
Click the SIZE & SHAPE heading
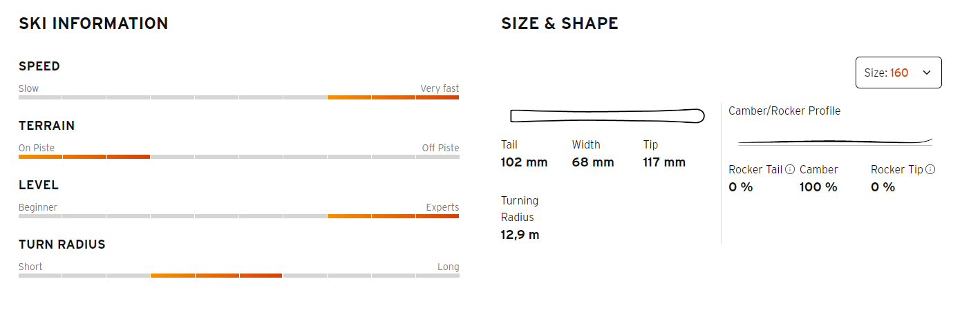click(x=560, y=23)
